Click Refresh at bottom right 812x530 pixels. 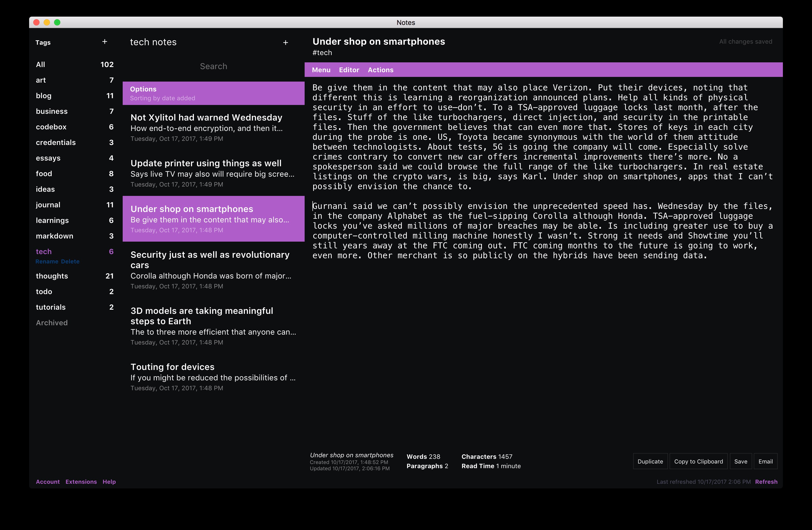click(x=766, y=482)
